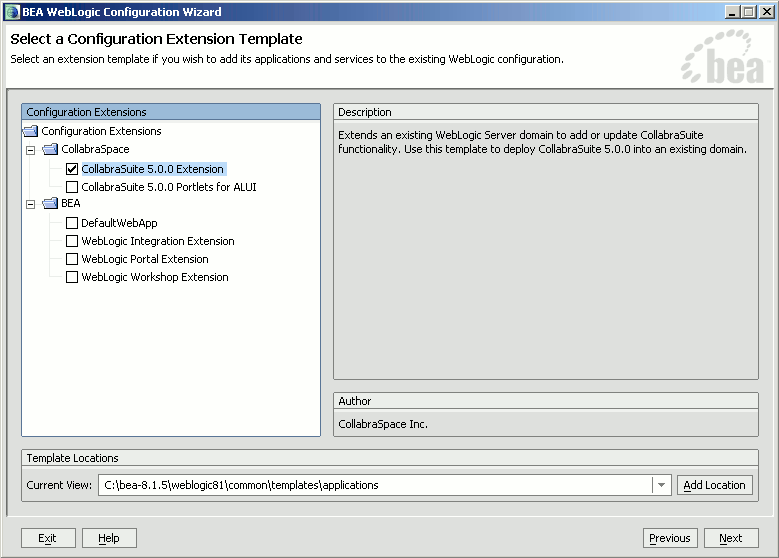
Task: Select CollabraSuite 5.0.0 Portlets for ALUI label
Action: [x=169, y=187]
